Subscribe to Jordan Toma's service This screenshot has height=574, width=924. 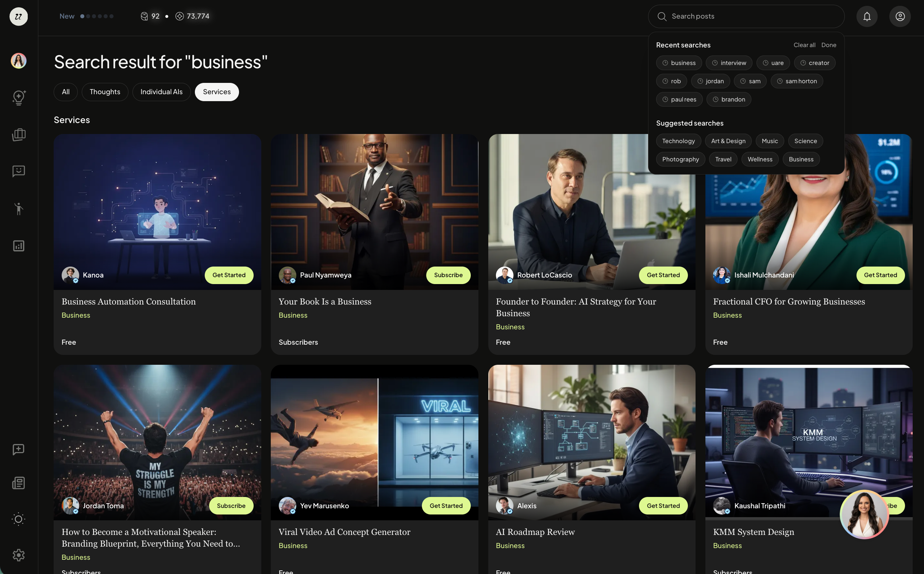231,506
